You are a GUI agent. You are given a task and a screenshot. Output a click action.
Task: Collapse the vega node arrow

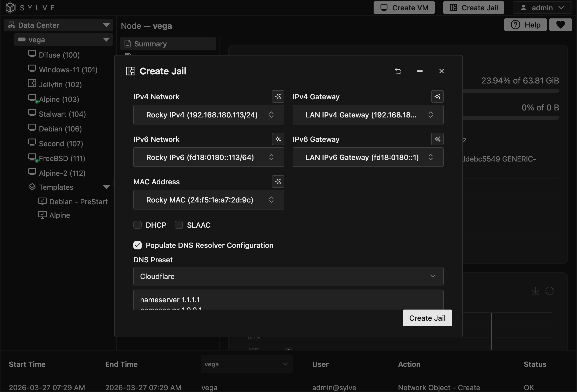click(x=106, y=39)
